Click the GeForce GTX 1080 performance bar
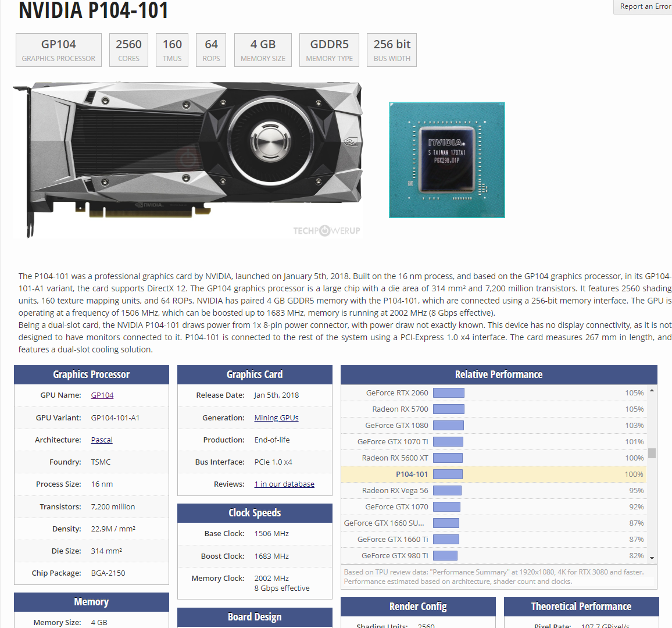The image size is (672, 628). coord(448,425)
